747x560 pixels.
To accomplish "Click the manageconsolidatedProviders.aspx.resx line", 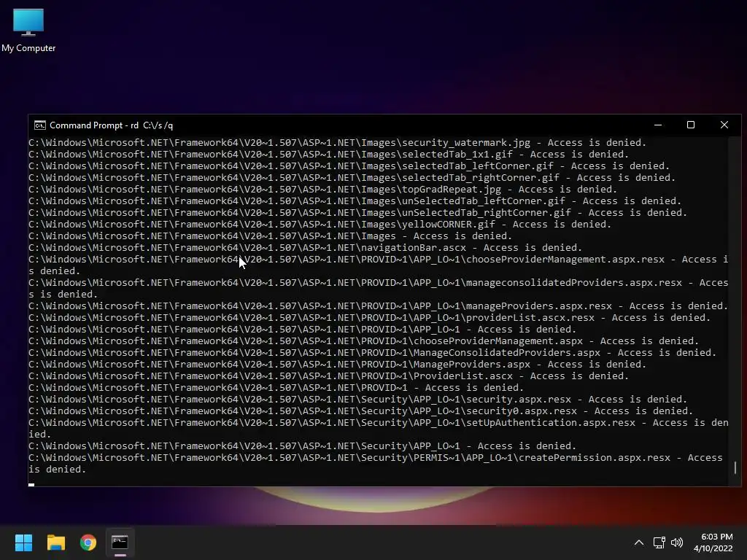I will pyautogui.click(x=379, y=289).
